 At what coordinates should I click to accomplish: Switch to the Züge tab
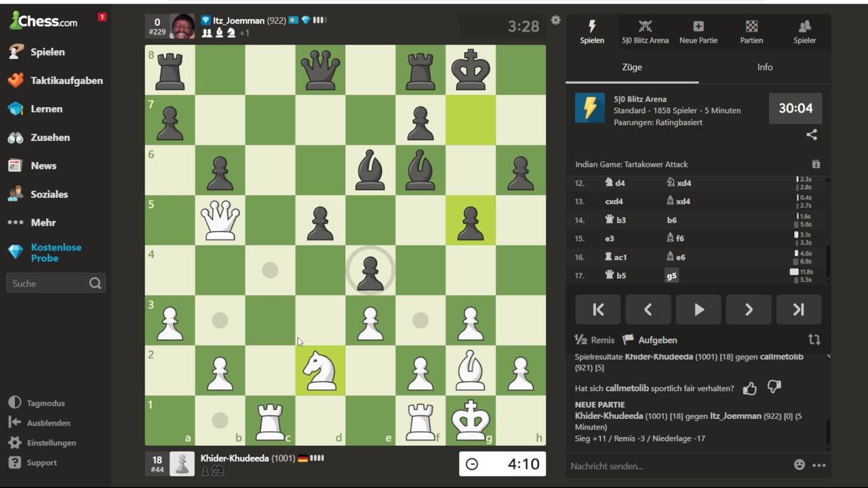pyautogui.click(x=632, y=67)
